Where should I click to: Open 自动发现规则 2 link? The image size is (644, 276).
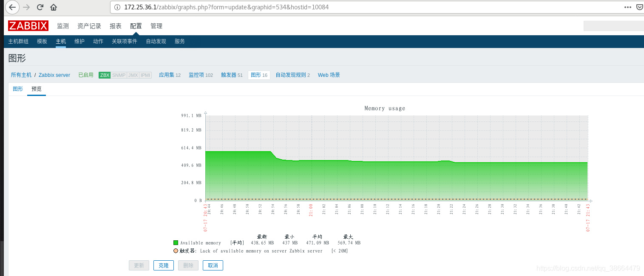292,75
